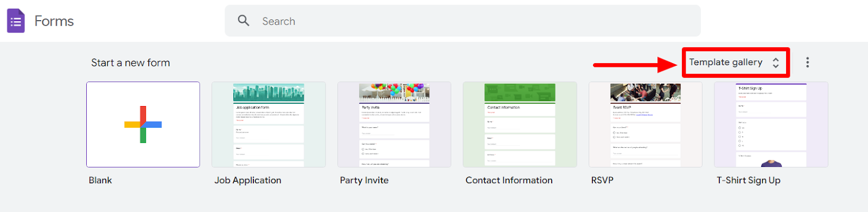
Task: Click the RSVP label text
Action: coord(602,180)
